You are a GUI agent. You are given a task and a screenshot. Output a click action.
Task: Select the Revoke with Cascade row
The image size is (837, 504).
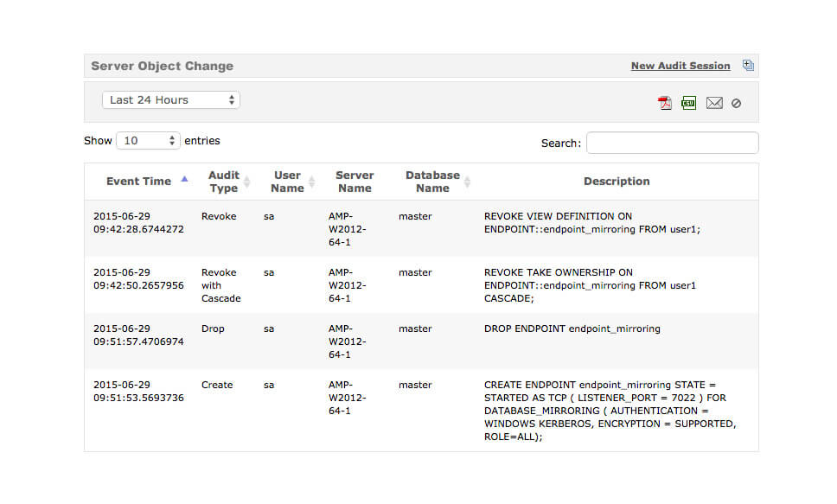[x=421, y=285]
